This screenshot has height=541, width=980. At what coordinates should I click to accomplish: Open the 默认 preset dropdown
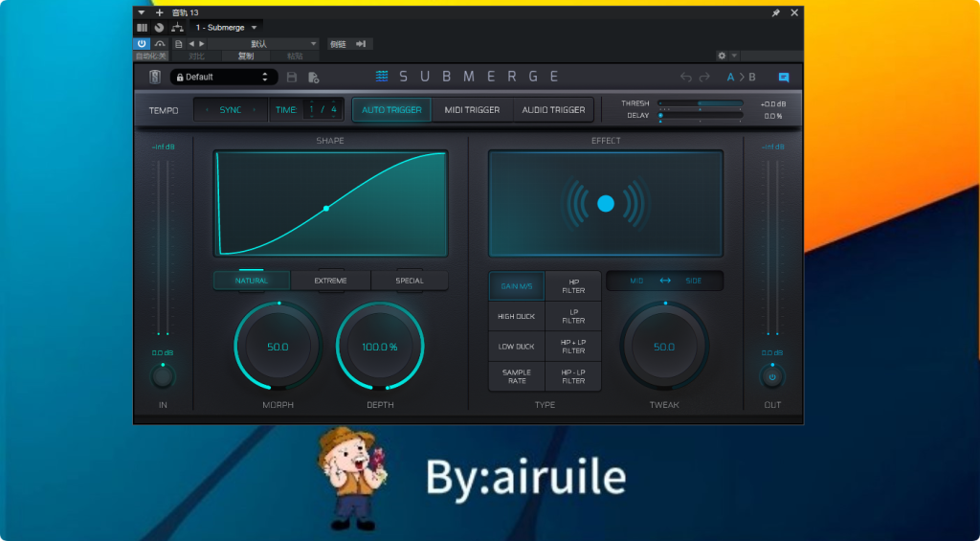click(x=264, y=44)
